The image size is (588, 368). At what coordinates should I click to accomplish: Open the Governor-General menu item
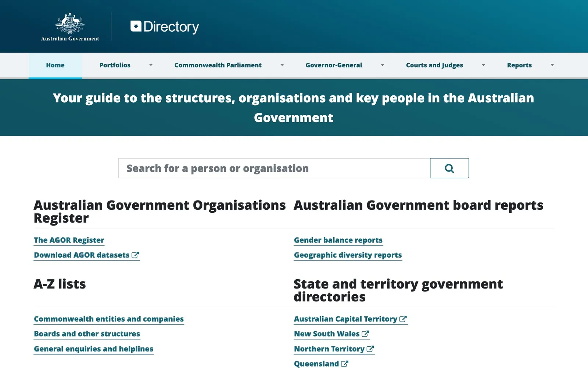334,65
